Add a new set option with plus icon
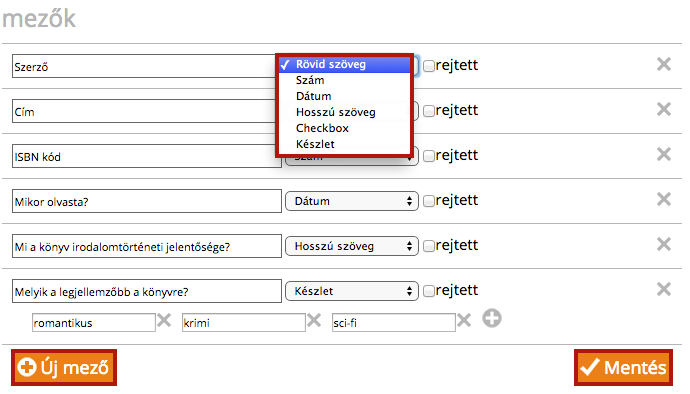Screen dimensions: 690x394 (492, 318)
